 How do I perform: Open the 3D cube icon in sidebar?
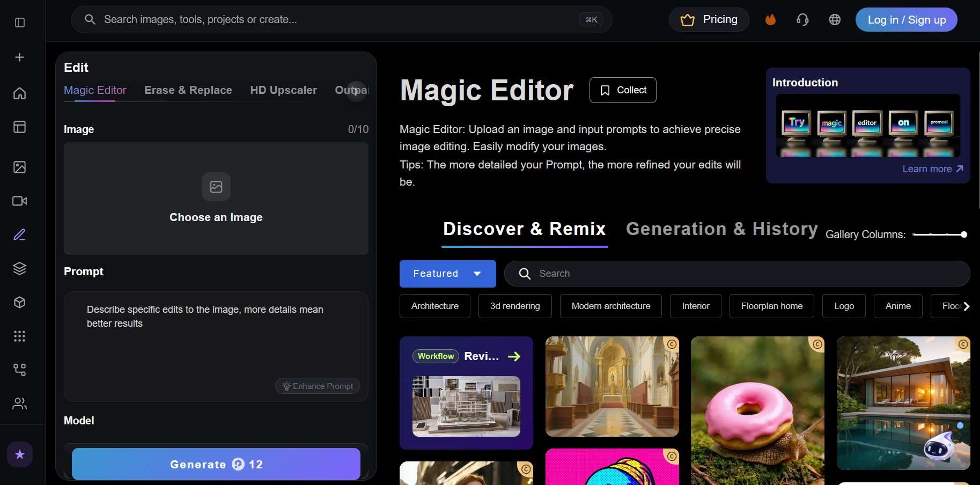tap(20, 303)
